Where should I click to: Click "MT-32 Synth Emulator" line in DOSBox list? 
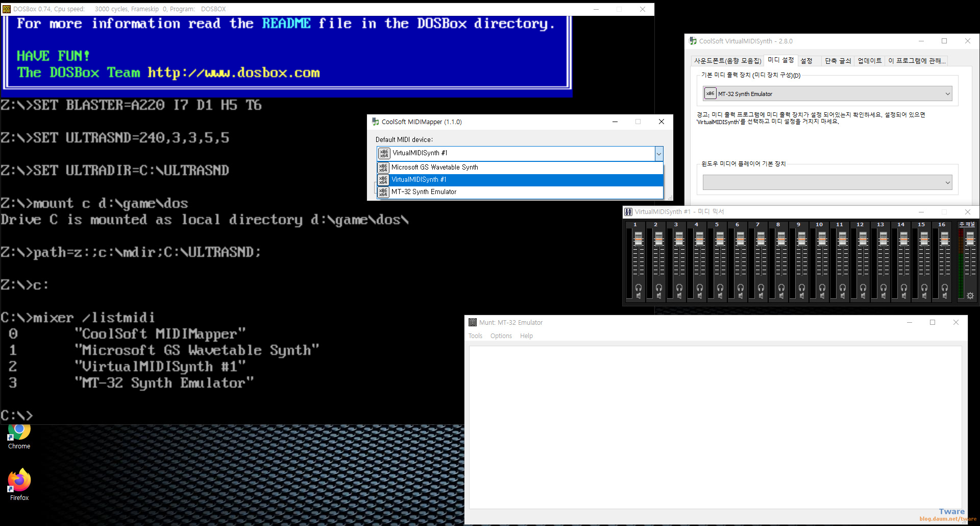pyautogui.click(x=164, y=382)
